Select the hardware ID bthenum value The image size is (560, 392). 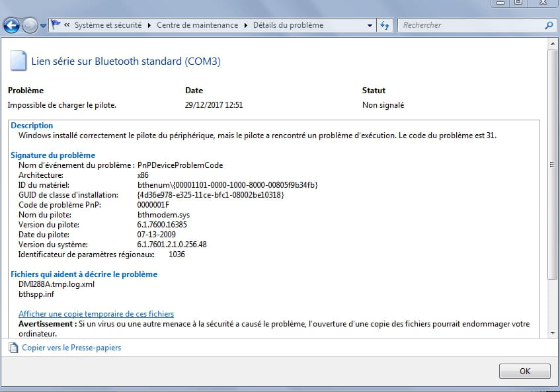pyautogui.click(x=227, y=185)
